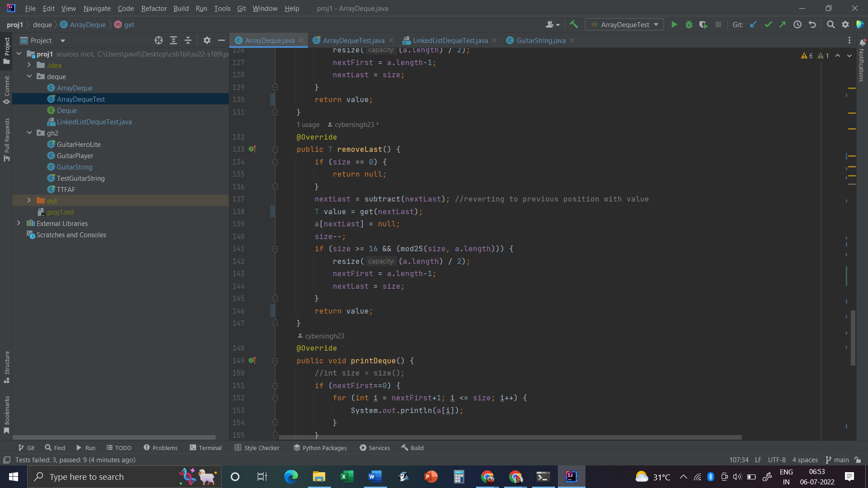The width and height of the screenshot is (868, 488).
Task: Click Git update project arrow icon
Action: coord(753,25)
